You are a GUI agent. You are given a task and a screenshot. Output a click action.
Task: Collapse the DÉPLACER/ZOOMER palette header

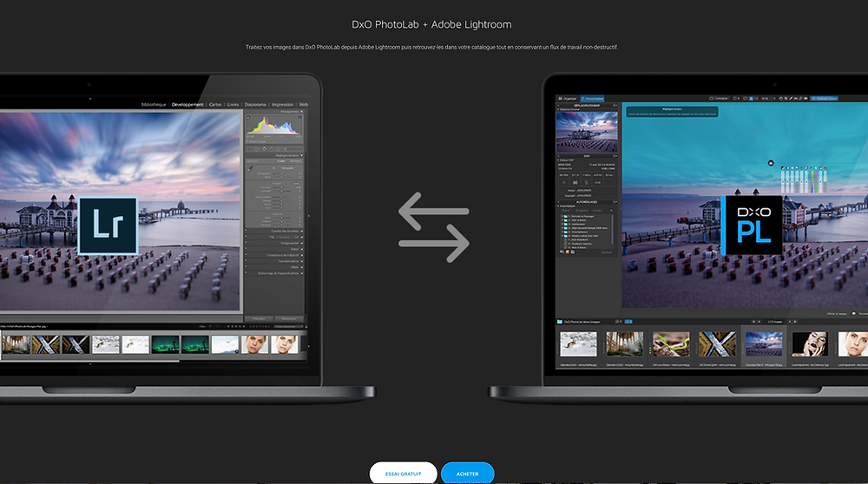point(587,105)
